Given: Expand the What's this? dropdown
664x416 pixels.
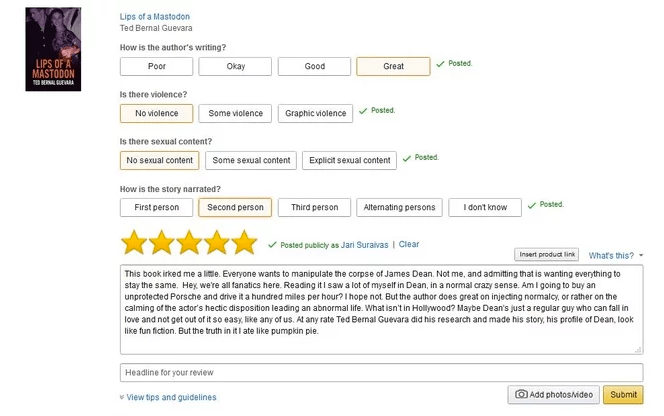Looking at the screenshot, I should pos(616,256).
